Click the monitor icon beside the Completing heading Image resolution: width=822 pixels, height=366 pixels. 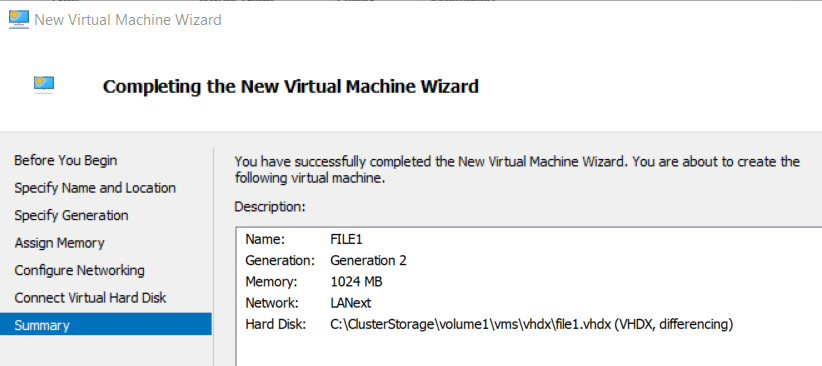coord(44,85)
